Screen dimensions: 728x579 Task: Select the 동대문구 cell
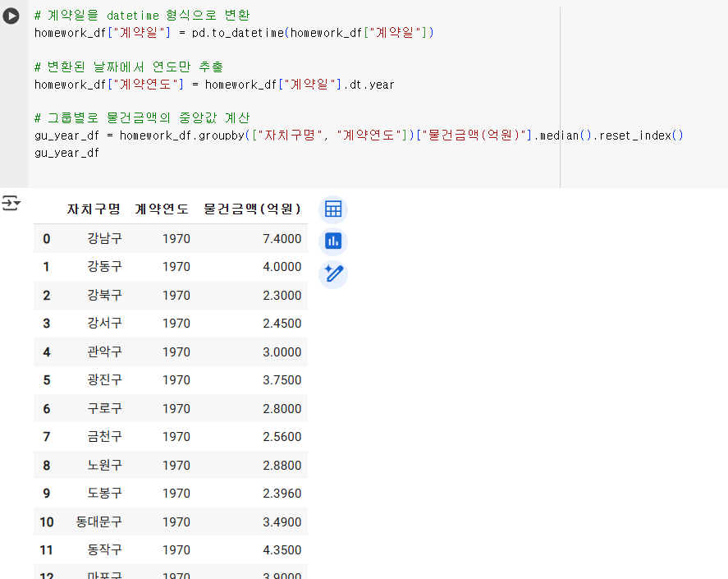[x=98, y=522]
